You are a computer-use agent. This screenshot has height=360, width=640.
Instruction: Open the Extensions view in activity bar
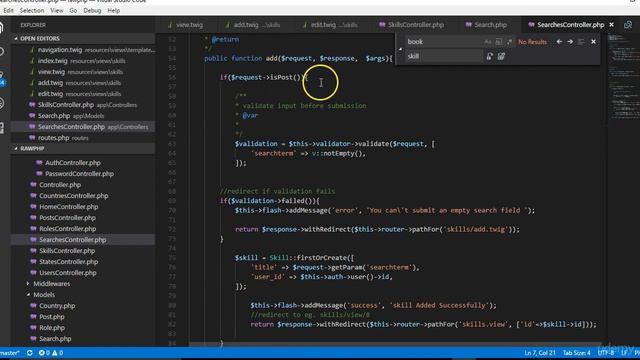click(x=2, y=128)
